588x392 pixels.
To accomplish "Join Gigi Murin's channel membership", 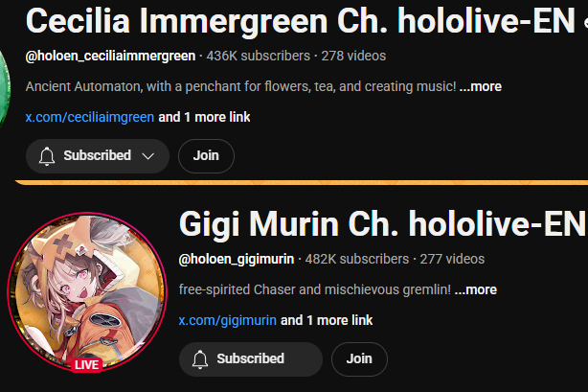I will (x=359, y=359).
